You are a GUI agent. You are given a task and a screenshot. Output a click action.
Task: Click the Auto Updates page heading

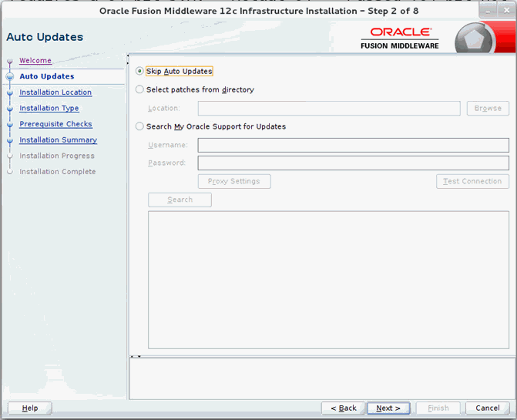[45, 37]
